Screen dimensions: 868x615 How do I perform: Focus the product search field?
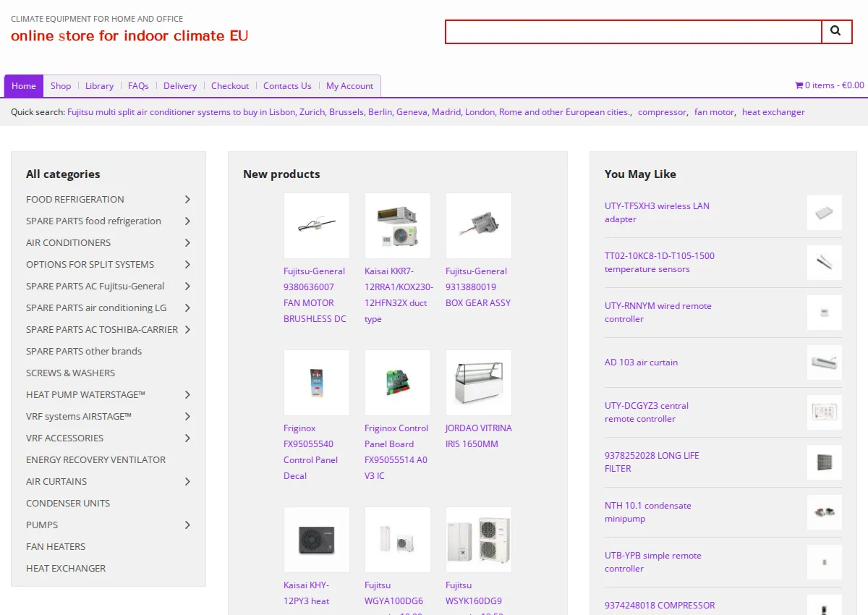click(634, 32)
